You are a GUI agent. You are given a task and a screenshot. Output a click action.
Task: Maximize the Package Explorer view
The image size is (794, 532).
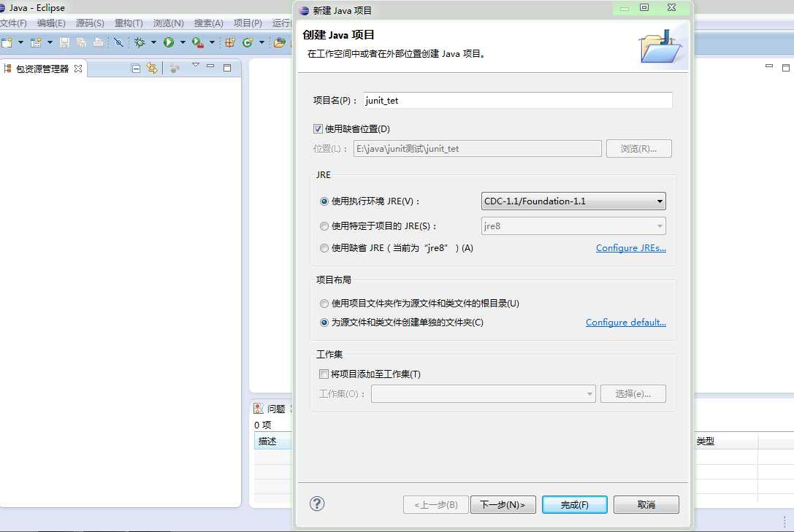coord(227,68)
